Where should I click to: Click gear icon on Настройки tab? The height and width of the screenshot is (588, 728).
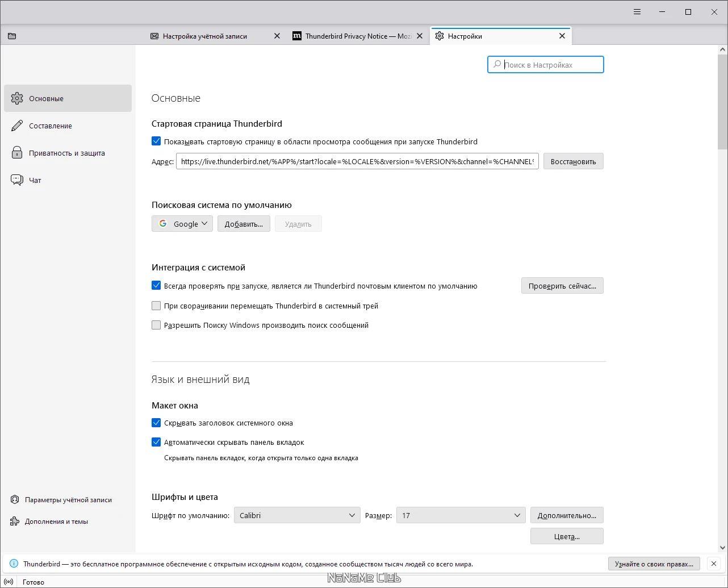[440, 36]
